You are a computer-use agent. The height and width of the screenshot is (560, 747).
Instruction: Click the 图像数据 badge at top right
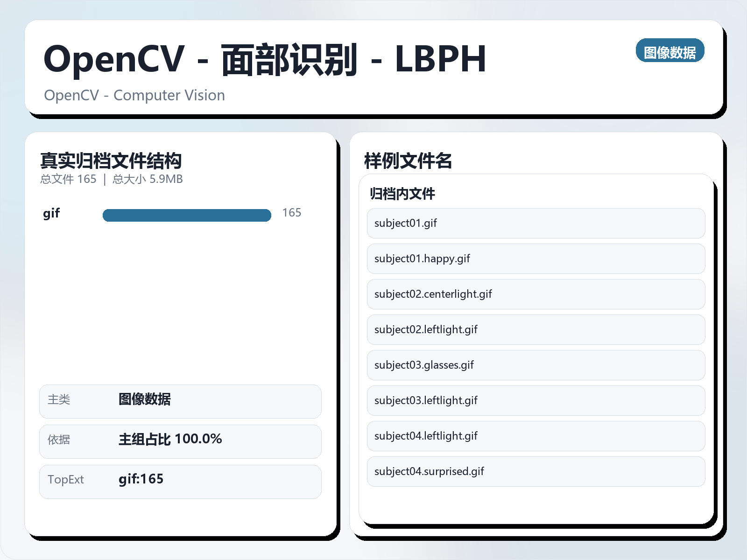[x=670, y=50]
